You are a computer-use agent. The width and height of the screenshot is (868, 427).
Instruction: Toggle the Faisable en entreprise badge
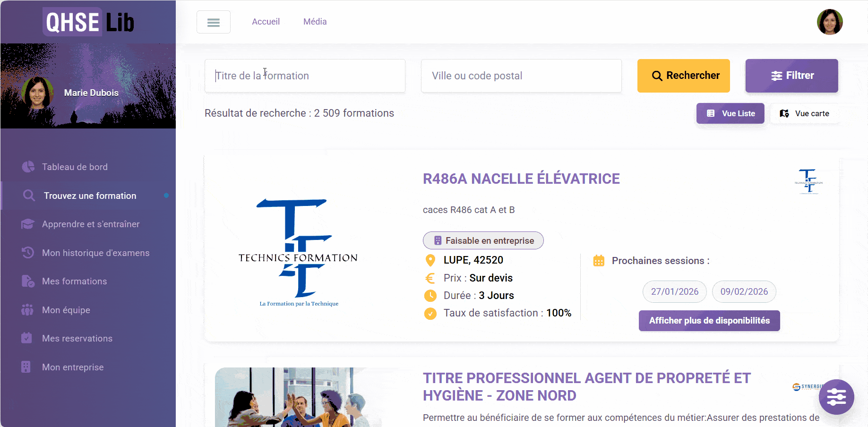[x=483, y=240]
